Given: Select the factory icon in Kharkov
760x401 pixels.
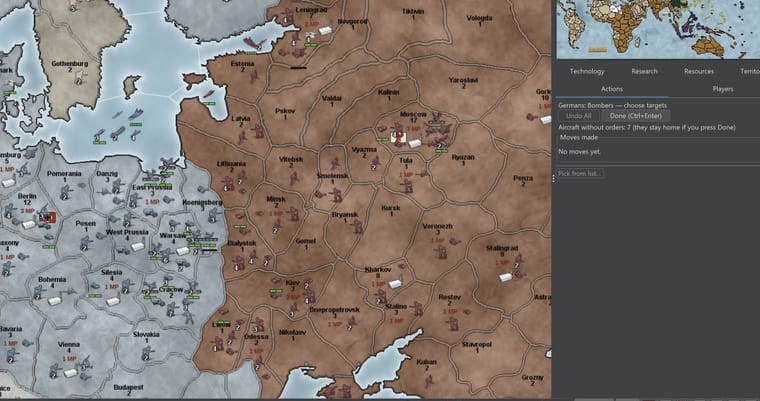Looking at the screenshot, I should point(395,284).
